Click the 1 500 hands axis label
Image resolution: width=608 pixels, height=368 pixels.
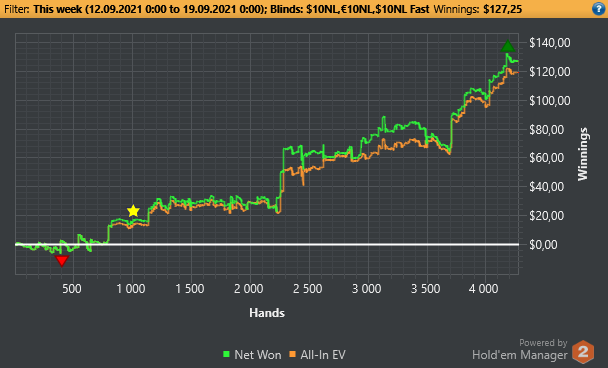pyautogui.click(x=190, y=289)
